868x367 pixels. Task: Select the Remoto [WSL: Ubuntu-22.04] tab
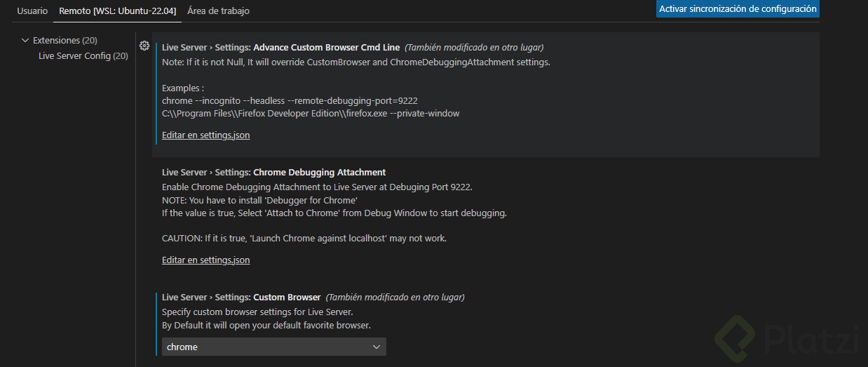(118, 11)
